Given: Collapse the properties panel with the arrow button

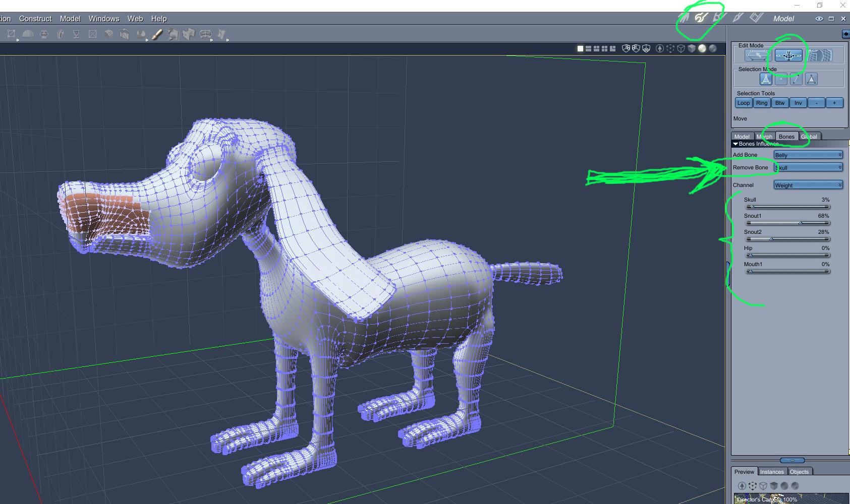Looking at the screenshot, I should (846, 34).
